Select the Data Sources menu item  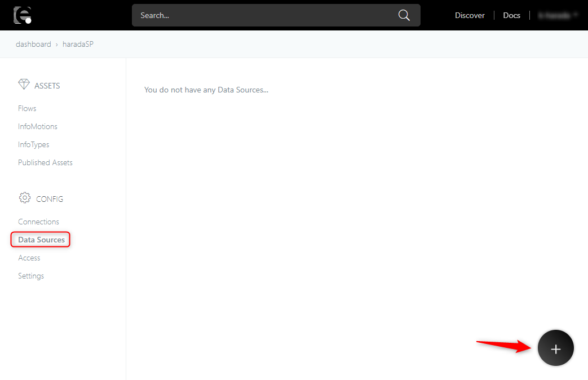tap(41, 240)
